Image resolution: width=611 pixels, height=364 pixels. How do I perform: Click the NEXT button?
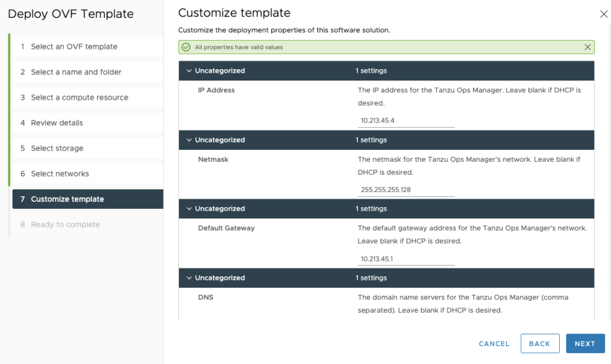click(585, 344)
